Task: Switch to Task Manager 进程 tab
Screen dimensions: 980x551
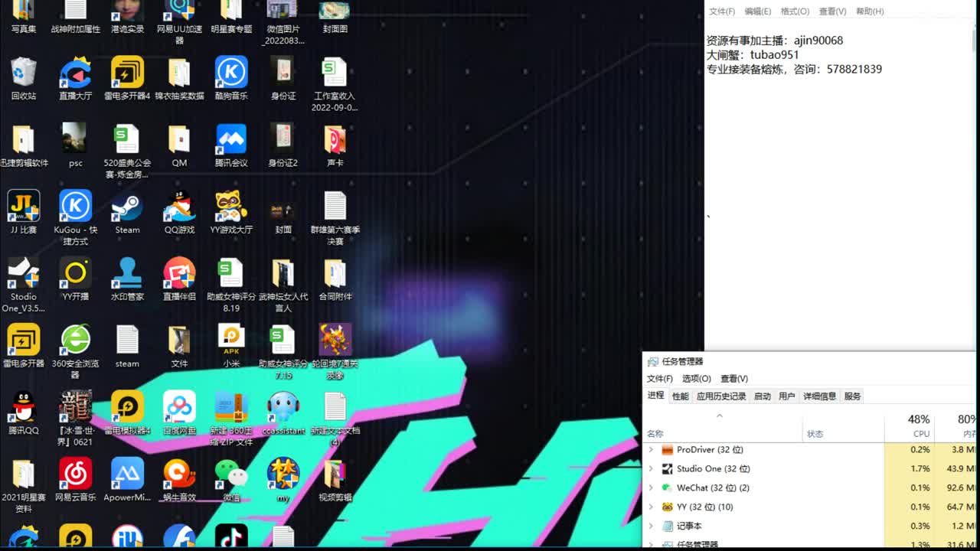Action: 656,396
